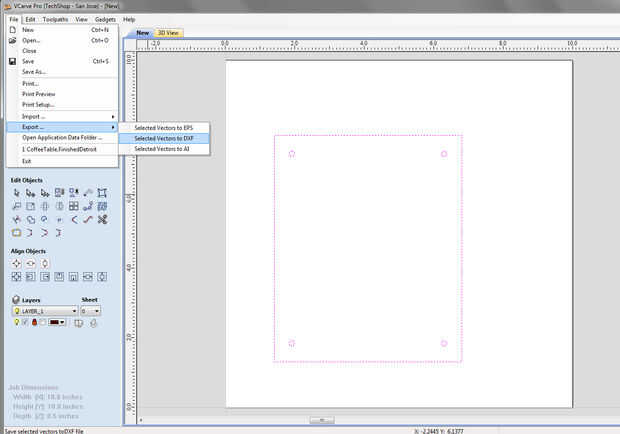
Task: Click the Save disk icon in File menu
Action: [13, 61]
